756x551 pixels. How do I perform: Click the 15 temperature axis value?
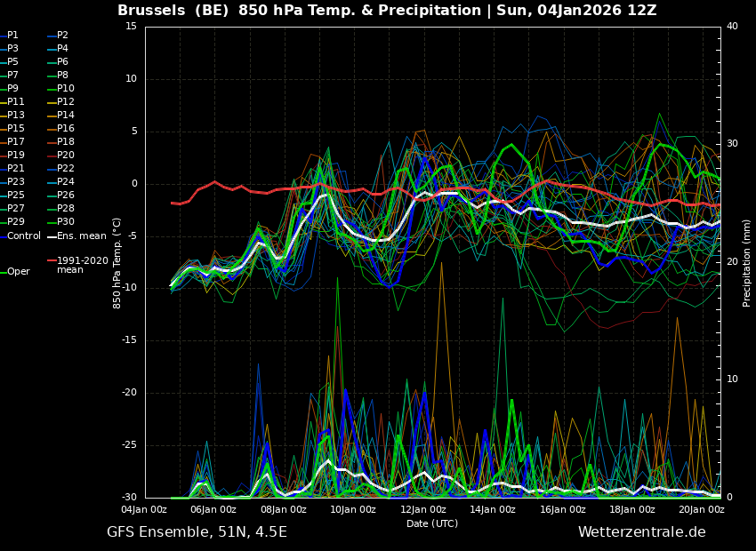click(x=131, y=26)
